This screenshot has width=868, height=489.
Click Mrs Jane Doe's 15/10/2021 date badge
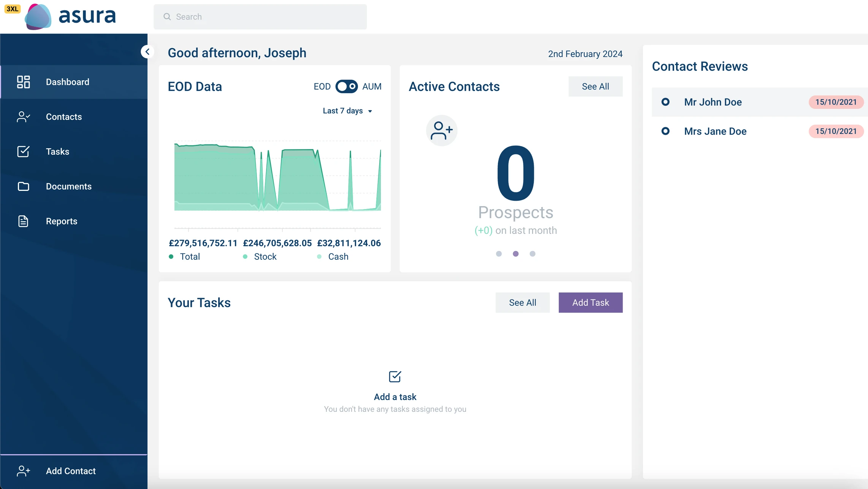[836, 131]
